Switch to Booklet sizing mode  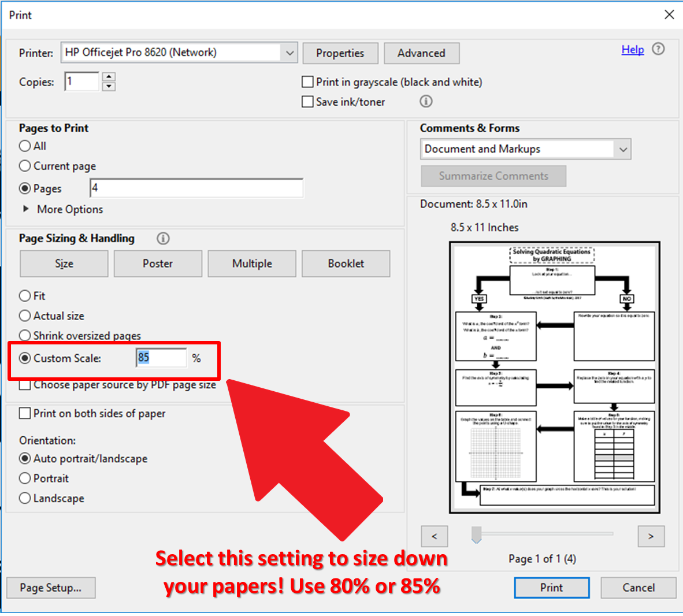pyautogui.click(x=346, y=264)
